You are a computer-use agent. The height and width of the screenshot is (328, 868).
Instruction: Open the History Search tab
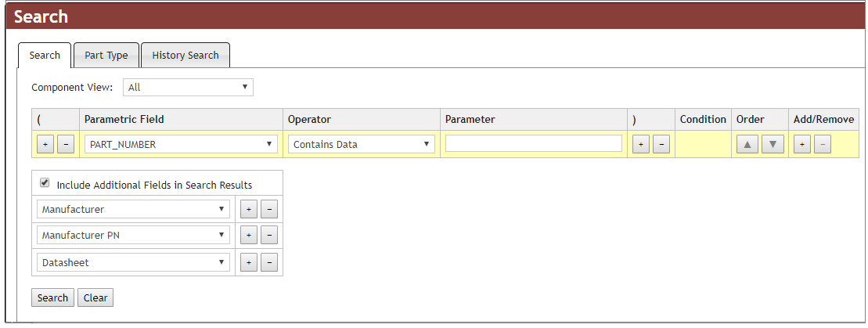tap(185, 56)
